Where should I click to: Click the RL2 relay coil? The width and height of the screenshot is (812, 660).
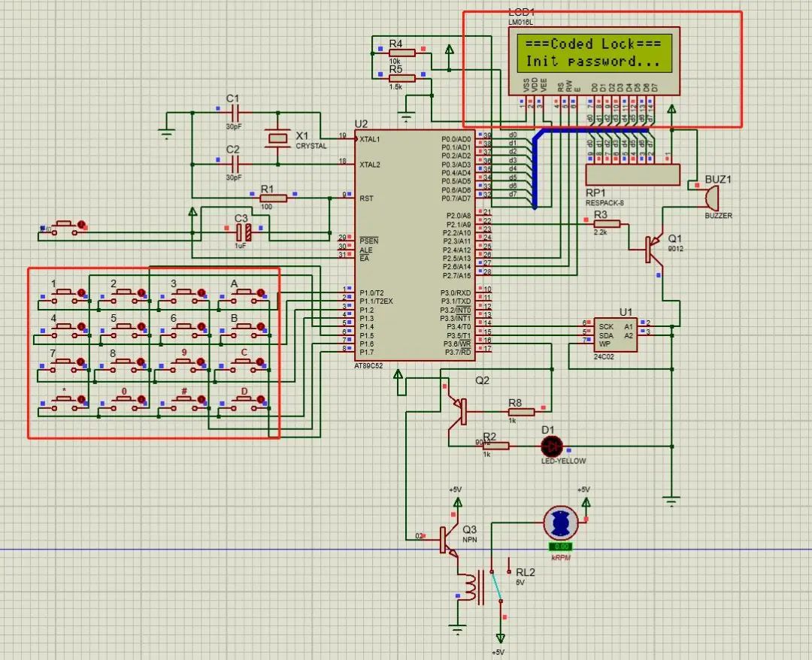pos(470,586)
